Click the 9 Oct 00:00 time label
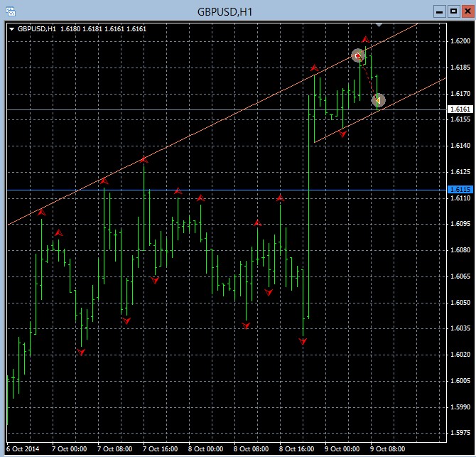476x457 pixels. coord(342,448)
